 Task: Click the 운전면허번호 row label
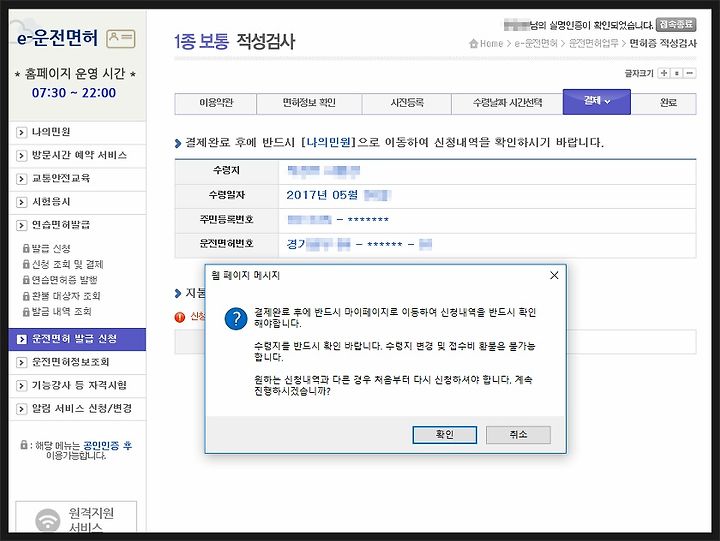[226, 244]
